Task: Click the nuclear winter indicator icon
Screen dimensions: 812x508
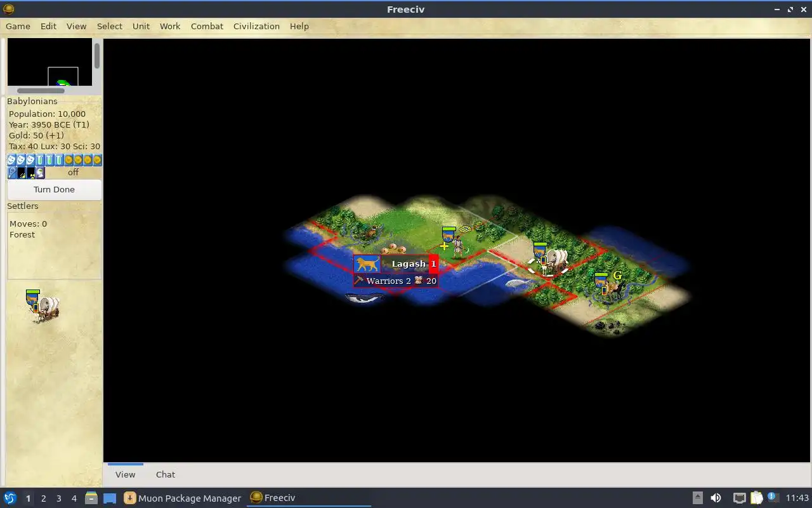Action: [31, 172]
